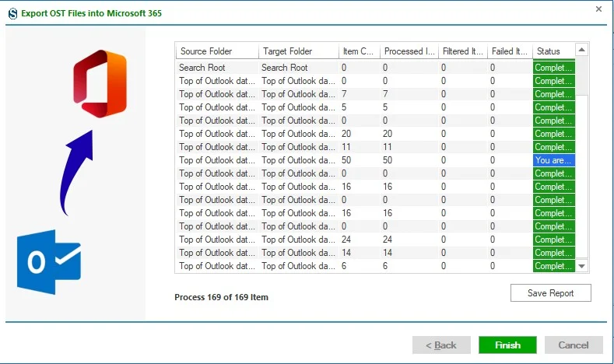Click the Search Root row's status cell

click(554, 68)
